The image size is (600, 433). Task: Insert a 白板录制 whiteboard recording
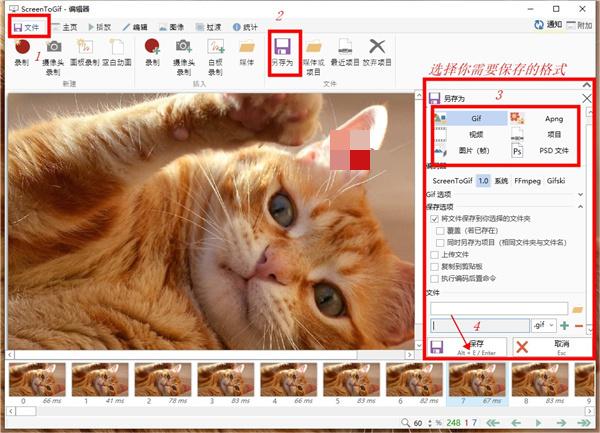[x=215, y=57]
